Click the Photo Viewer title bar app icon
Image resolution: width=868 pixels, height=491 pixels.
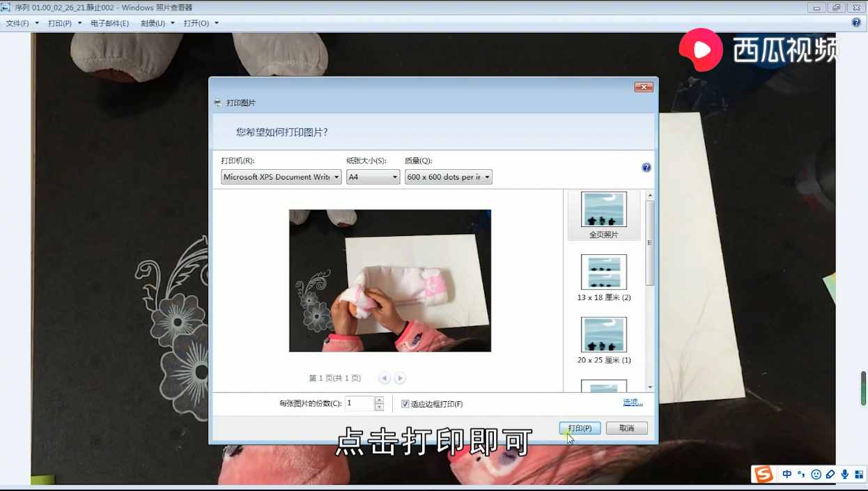point(6,7)
